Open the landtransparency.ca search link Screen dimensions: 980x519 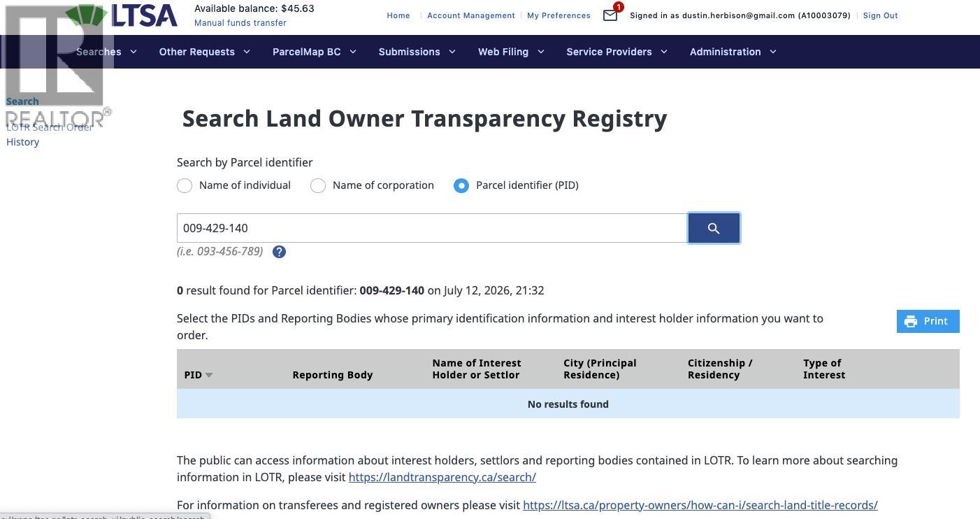click(x=442, y=477)
